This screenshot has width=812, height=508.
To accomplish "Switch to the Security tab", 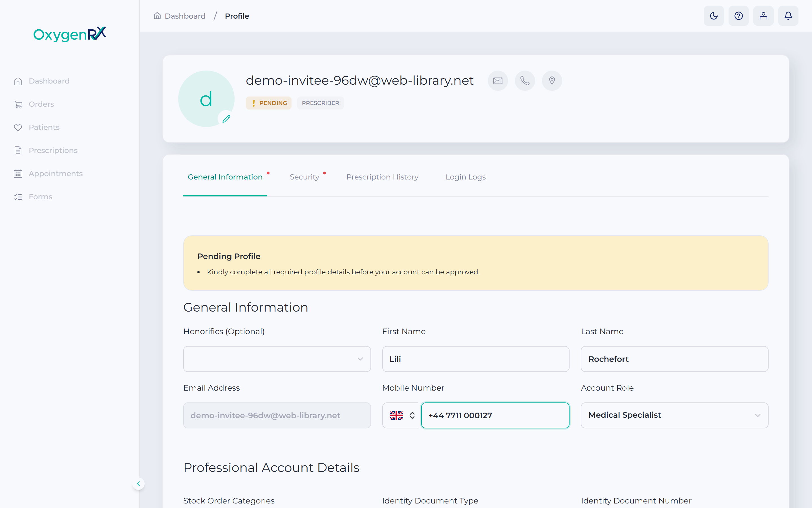I will (305, 177).
